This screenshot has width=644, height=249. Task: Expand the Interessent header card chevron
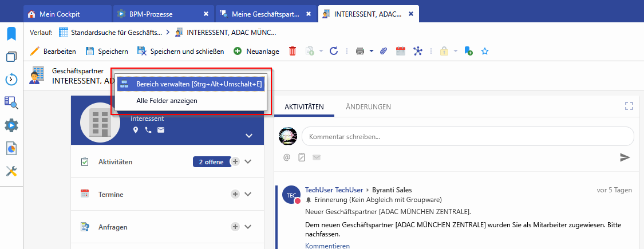[x=248, y=136]
